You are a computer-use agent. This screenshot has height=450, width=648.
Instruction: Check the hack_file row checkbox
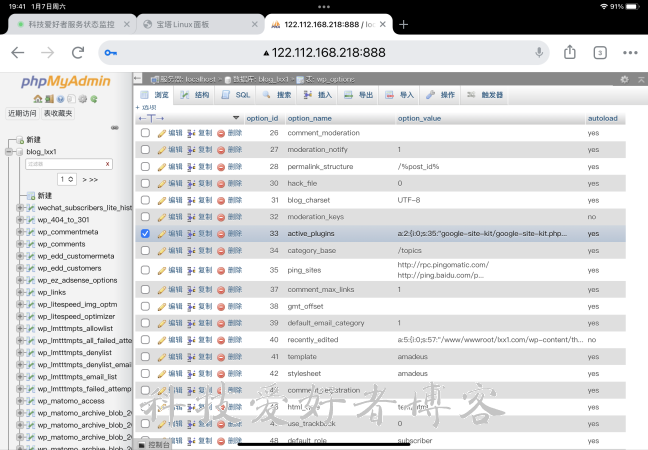click(x=145, y=183)
